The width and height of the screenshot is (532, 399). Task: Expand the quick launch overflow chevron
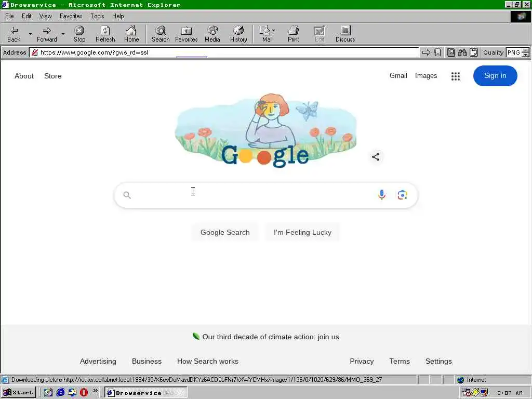tap(96, 391)
